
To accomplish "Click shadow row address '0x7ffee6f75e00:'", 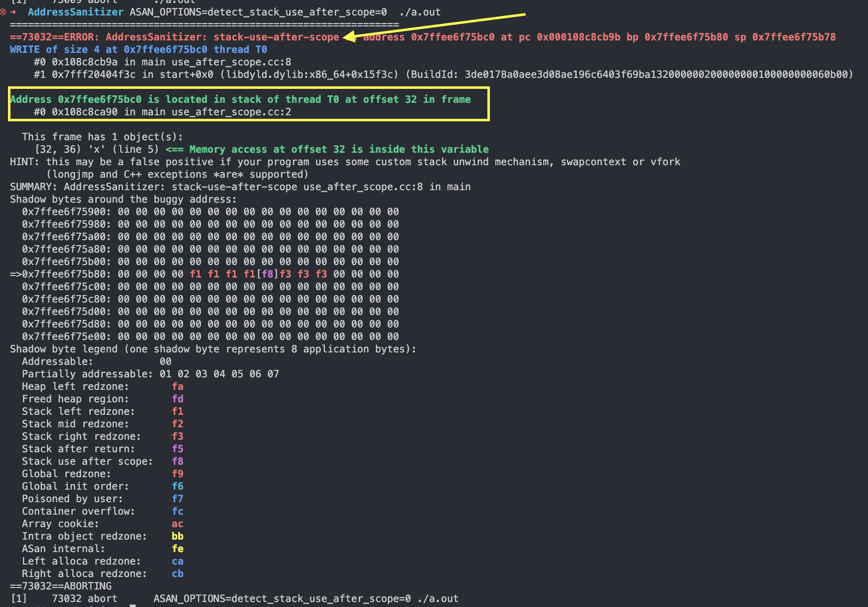I will pos(67,336).
